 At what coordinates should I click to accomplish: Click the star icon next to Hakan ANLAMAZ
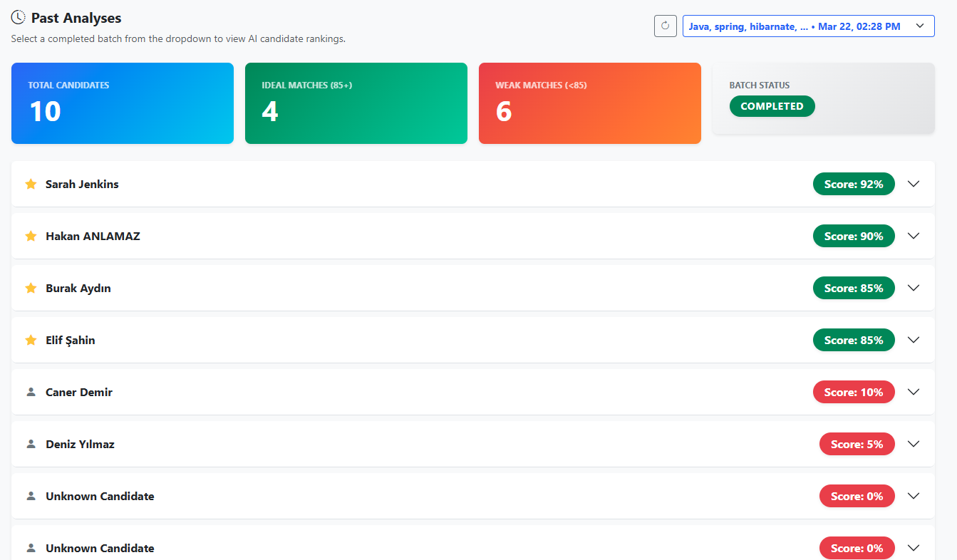[x=30, y=236]
